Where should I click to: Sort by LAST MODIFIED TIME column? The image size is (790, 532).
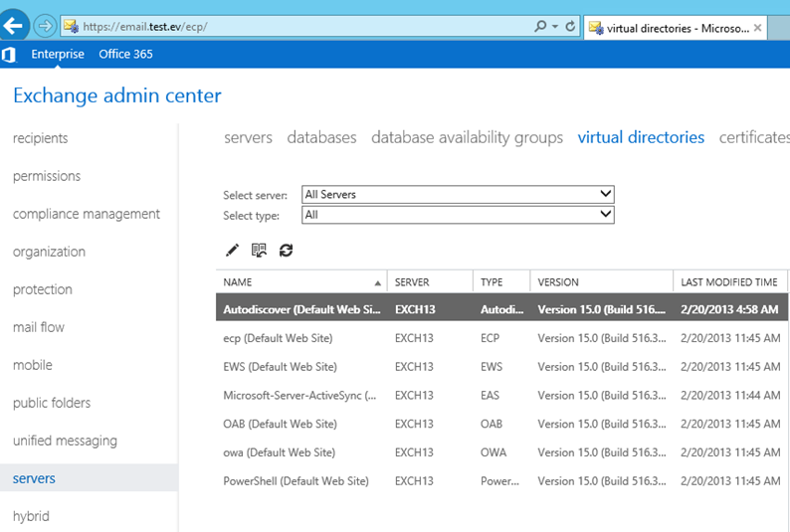[x=729, y=282]
